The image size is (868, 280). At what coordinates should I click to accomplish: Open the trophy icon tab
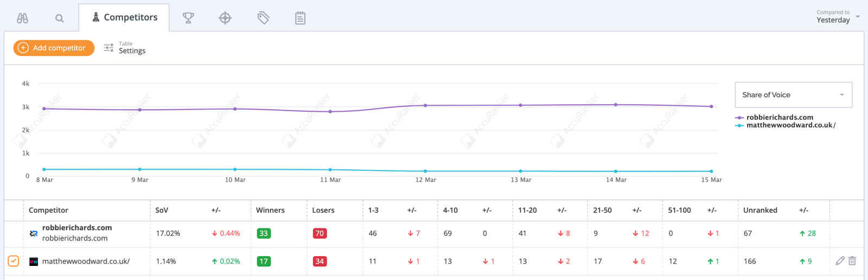[188, 18]
